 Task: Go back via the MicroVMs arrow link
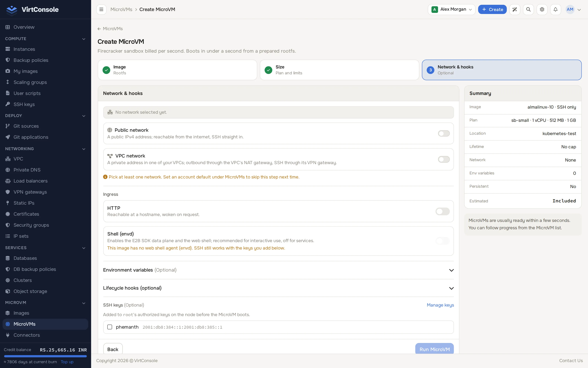pyautogui.click(x=110, y=29)
